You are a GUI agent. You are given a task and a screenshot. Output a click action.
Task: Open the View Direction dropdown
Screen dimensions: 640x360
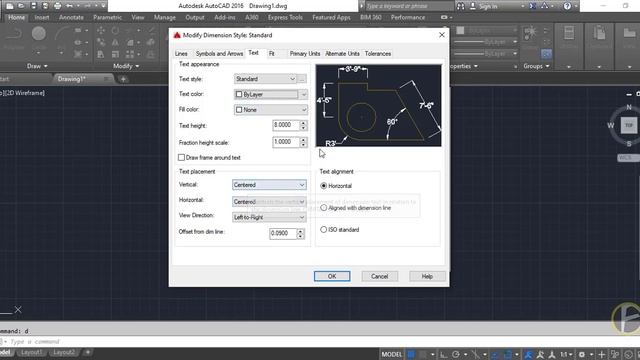[x=269, y=217]
